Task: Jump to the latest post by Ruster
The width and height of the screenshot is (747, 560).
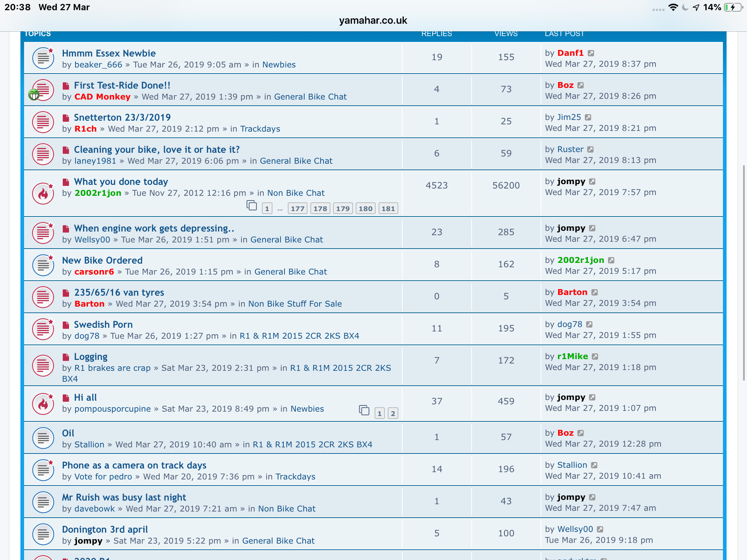Action: tap(591, 149)
